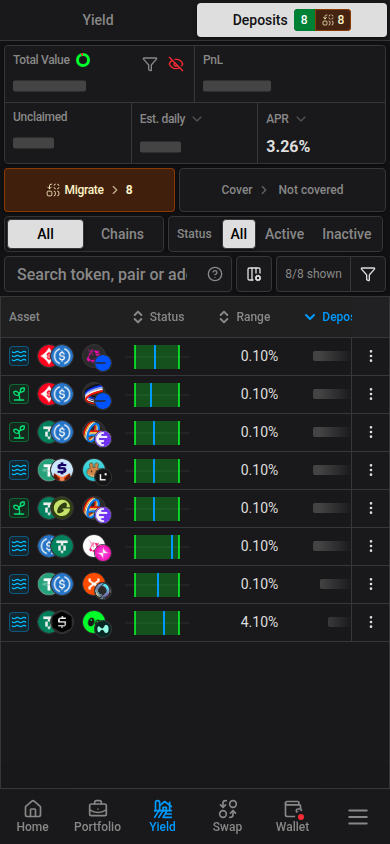Screen dimensions: 390x844
Task: Go to Swap in the bottom navigation
Action: (x=227, y=816)
